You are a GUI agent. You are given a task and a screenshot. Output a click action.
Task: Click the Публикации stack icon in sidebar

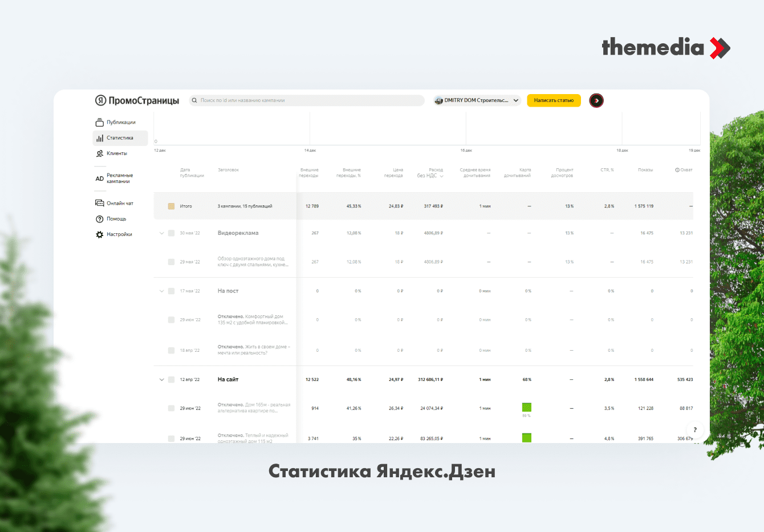pos(100,122)
